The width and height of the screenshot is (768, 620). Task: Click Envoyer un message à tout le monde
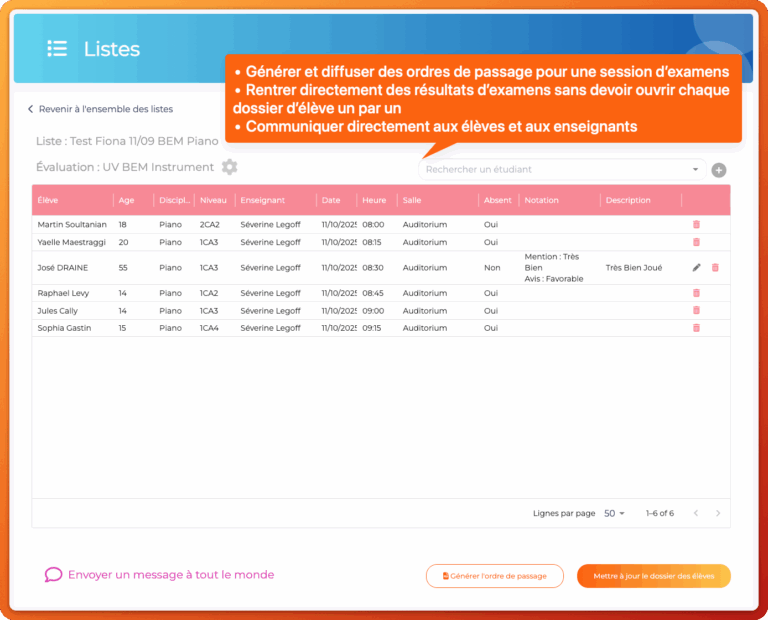tap(160, 575)
